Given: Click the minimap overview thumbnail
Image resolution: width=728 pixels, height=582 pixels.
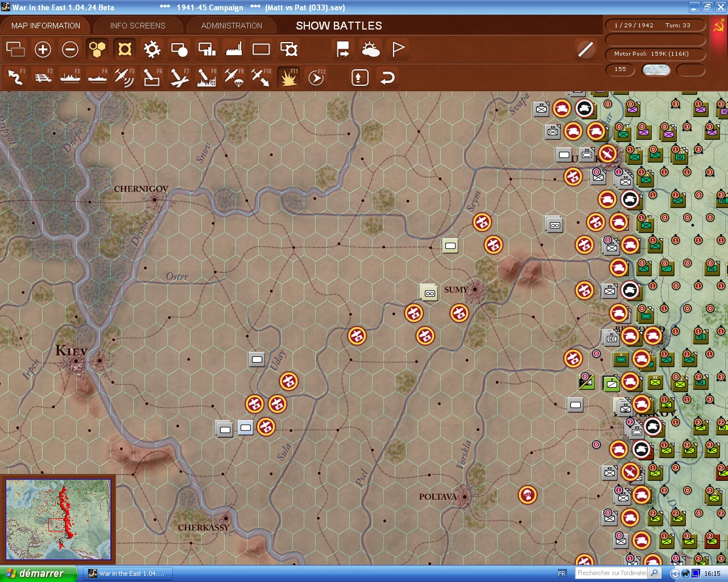Looking at the screenshot, I should (x=58, y=519).
